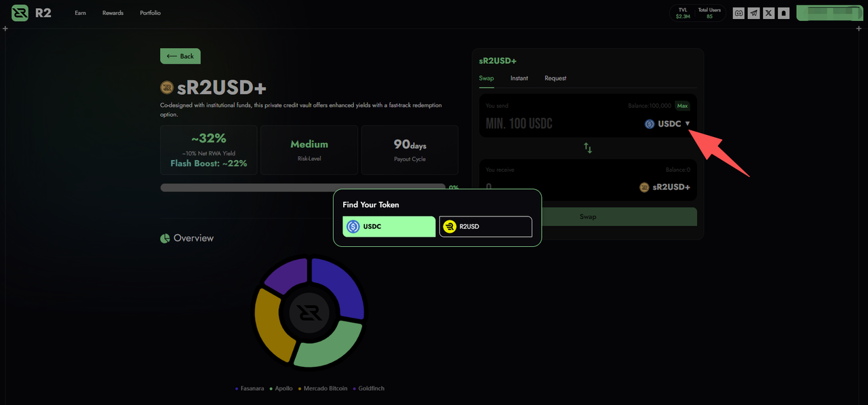Switch to the Swap tab

coord(486,78)
